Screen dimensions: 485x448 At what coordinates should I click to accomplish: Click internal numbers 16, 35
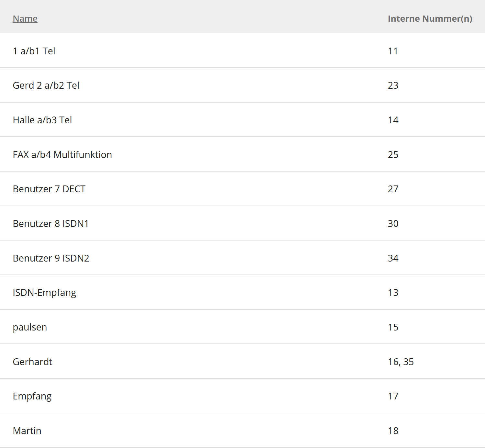(x=401, y=362)
